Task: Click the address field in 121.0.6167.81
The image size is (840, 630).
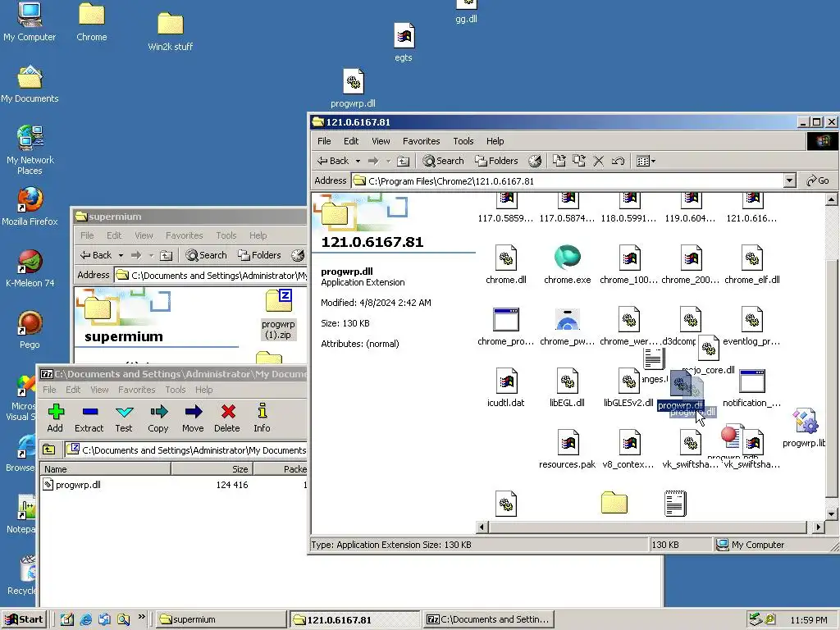Action: coord(573,180)
